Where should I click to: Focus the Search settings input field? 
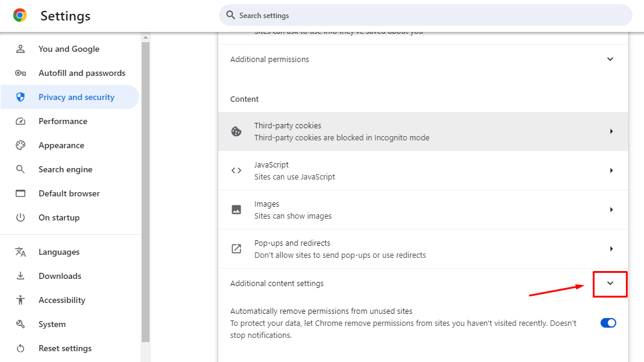[x=426, y=15]
